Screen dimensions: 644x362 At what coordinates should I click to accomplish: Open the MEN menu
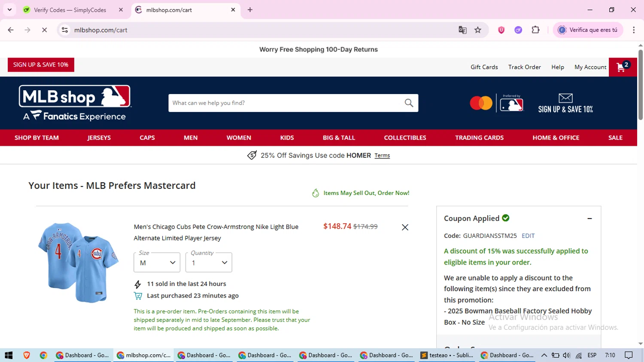pyautogui.click(x=191, y=138)
